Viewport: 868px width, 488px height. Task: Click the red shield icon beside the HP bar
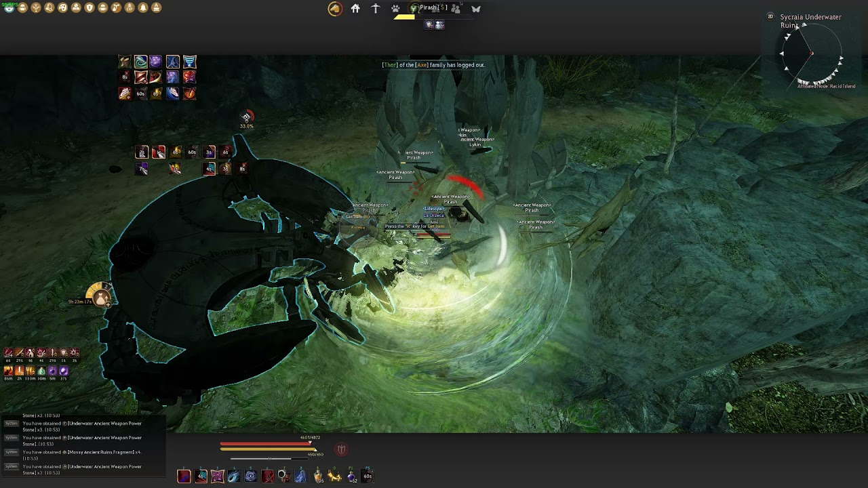pos(341,449)
